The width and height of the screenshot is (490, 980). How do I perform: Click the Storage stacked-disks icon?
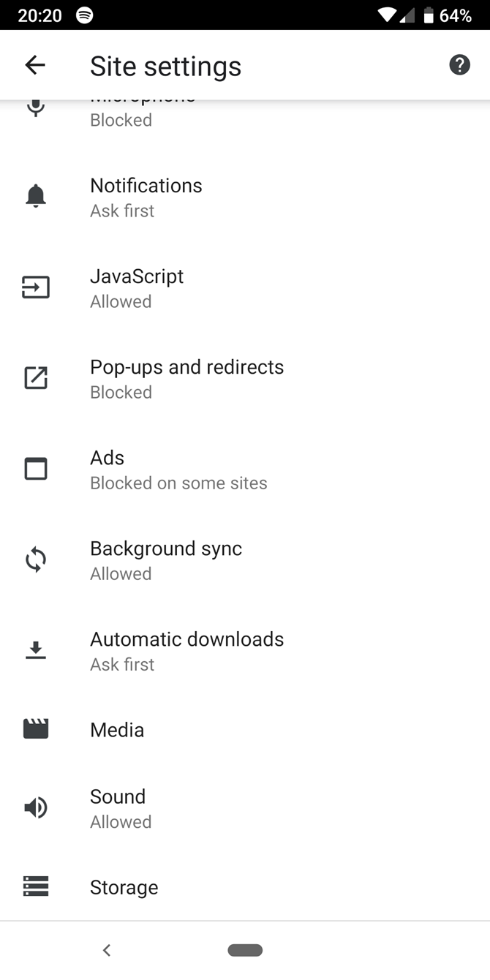[35, 886]
